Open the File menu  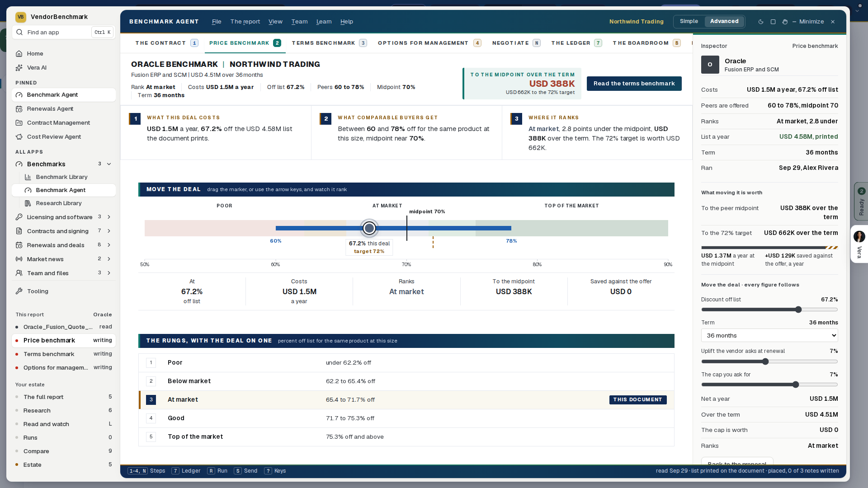tap(217, 22)
